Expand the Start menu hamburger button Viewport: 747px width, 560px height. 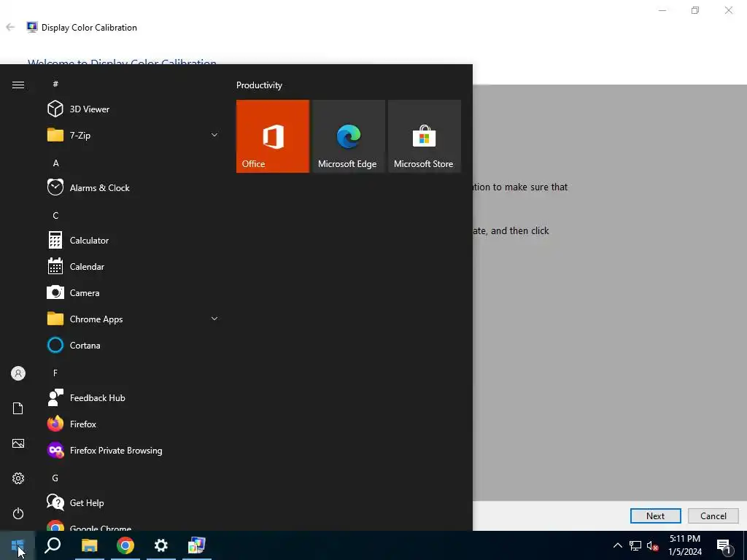click(x=18, y=85)
